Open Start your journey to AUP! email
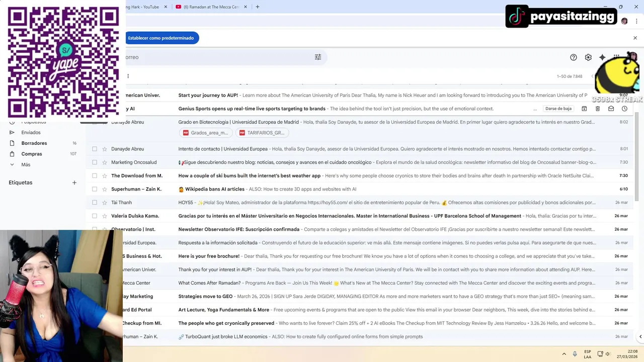The image size is (644, 362). click(208, 96)
